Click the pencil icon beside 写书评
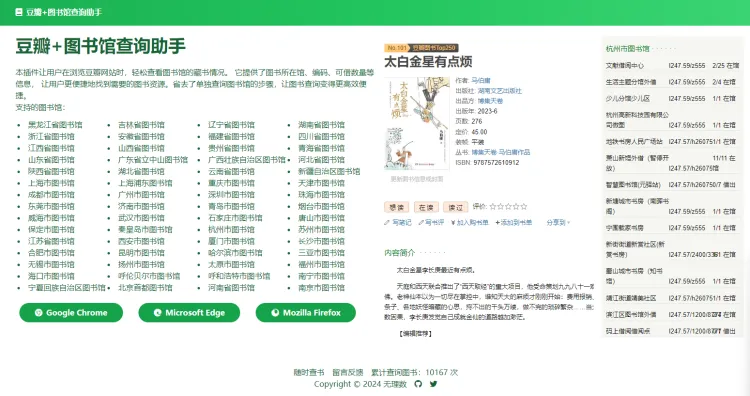The image size is (750, 396). (421, 222)
